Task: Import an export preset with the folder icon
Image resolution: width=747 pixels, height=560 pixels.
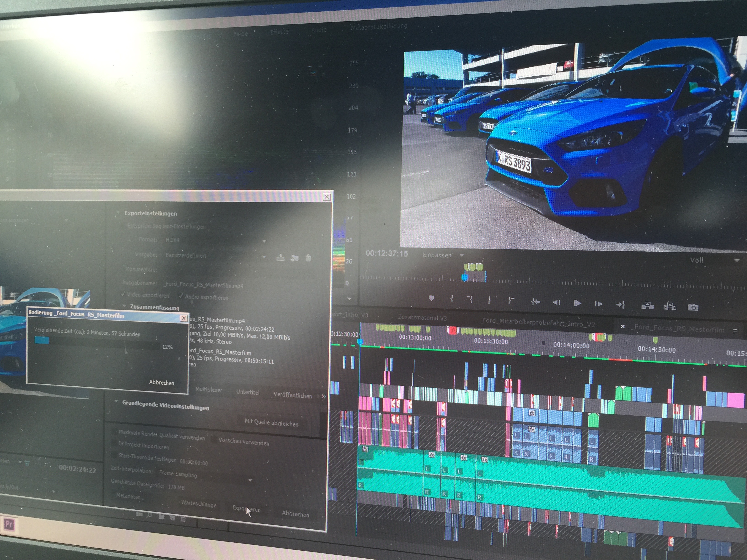Action: [x=295, y=258]
